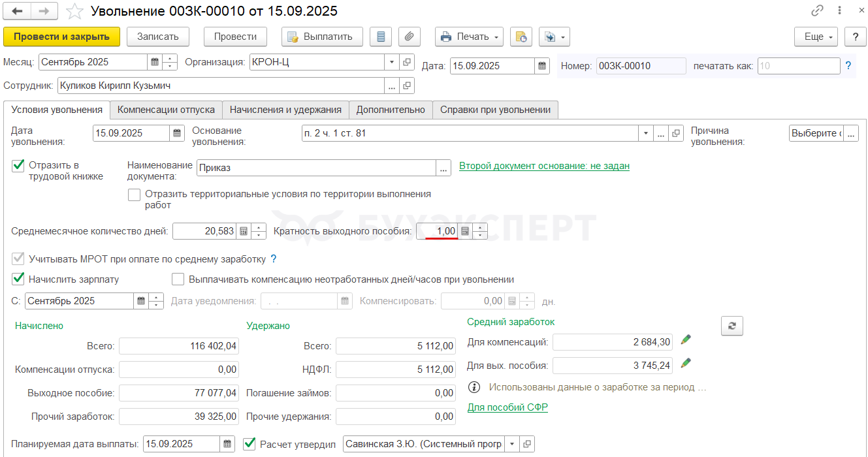
Task: Open help with the question mark button
Action: tap(855, 37)
